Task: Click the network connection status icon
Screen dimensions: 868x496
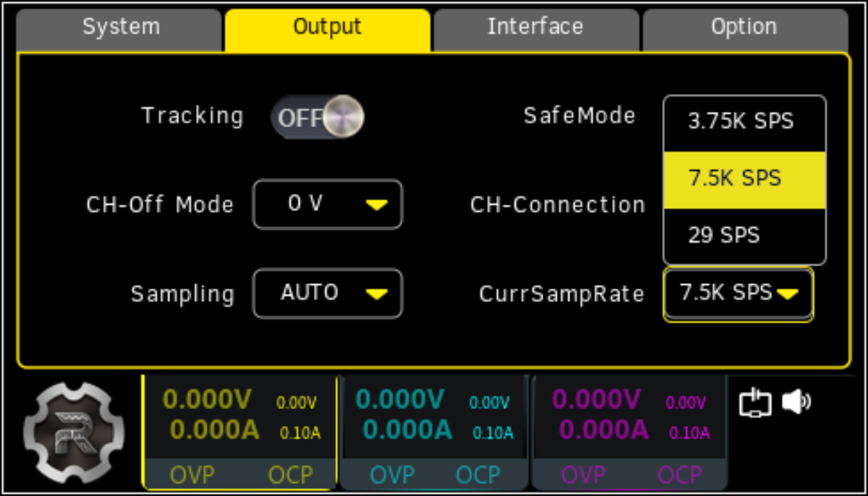Action: (755, 403)
